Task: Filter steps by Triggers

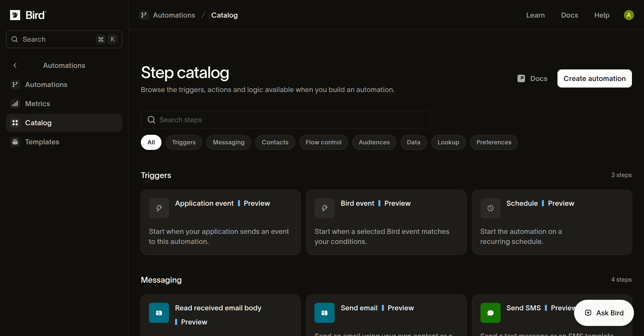Action: coord(184,142)
